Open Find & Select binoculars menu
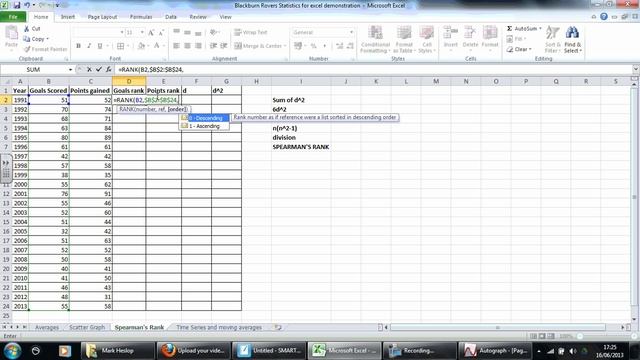 pyautogui.click(x=572, y=39)
